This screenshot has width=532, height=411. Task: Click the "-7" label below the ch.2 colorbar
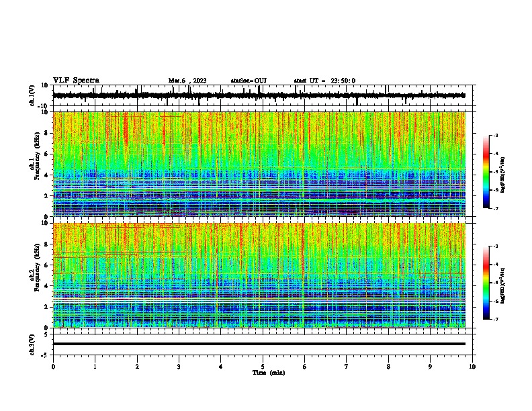point(495,320)
